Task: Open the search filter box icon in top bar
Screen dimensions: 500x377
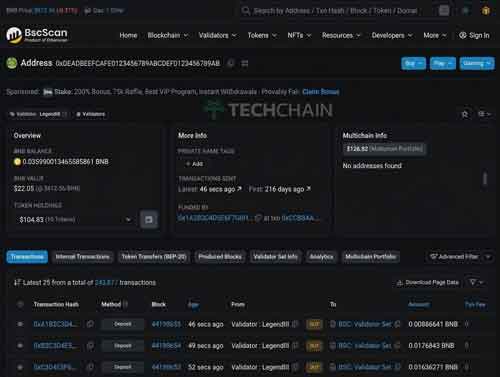Action: (444, 11)
